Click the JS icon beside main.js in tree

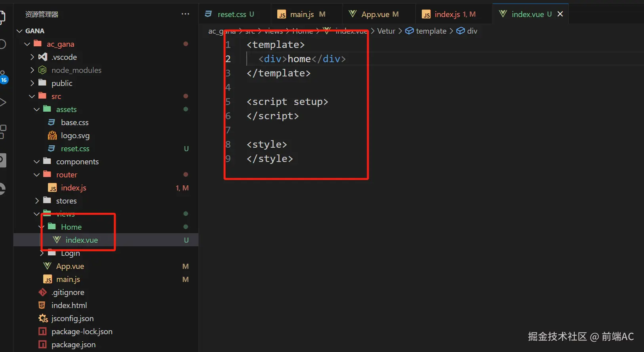[x=48, y=280]
